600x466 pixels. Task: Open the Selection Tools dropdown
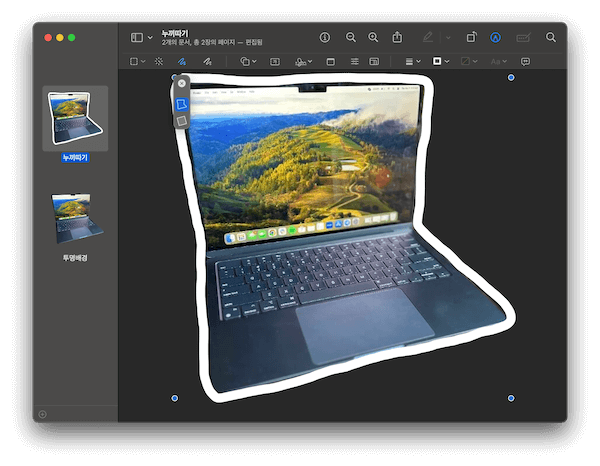coord(137,61)
